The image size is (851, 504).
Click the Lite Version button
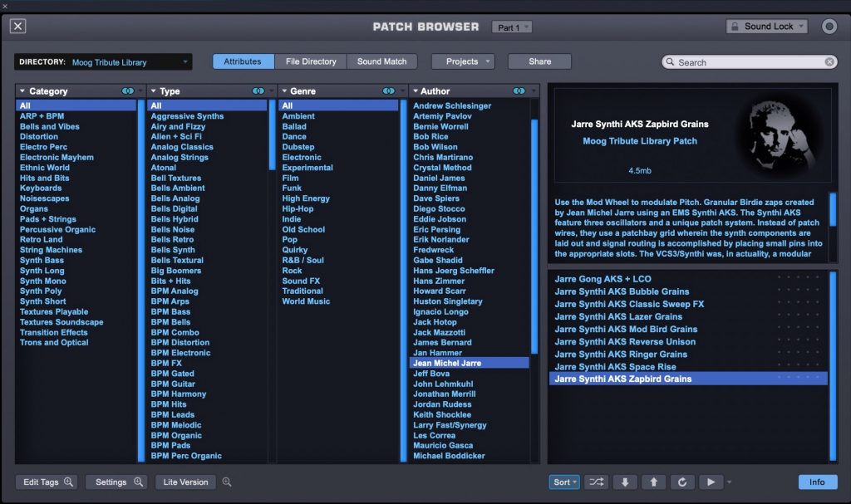click(185, 482)
